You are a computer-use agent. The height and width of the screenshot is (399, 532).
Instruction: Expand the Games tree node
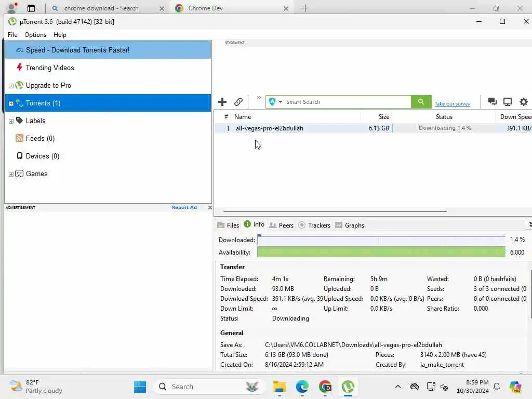tap(11, 174)
